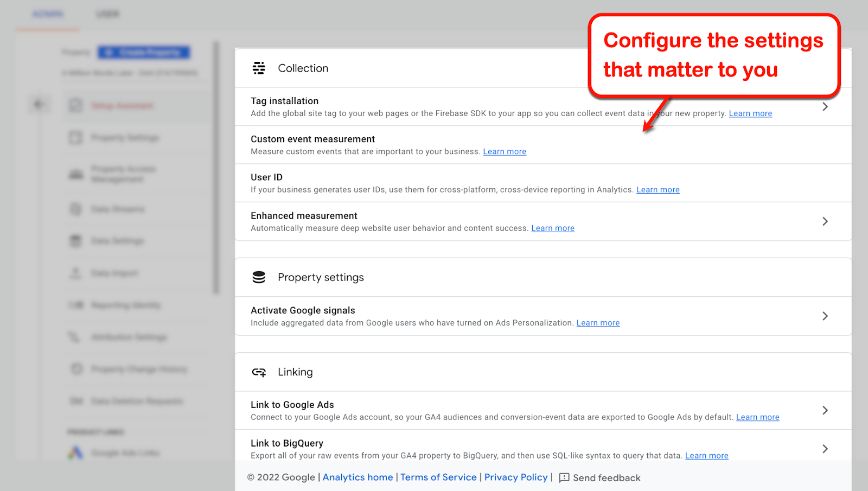Expand the Link to BigQuery chevron
The image size is (868, 491).
coord(825,449)
